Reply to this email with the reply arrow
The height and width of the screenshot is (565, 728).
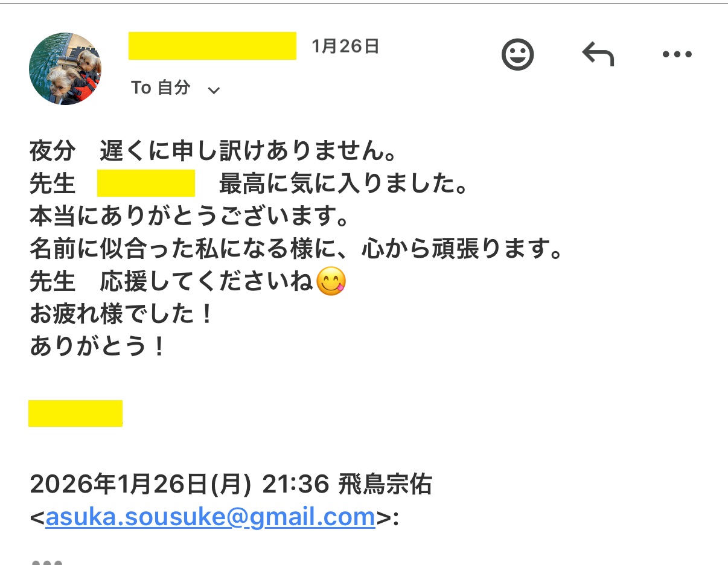[598, 54]
